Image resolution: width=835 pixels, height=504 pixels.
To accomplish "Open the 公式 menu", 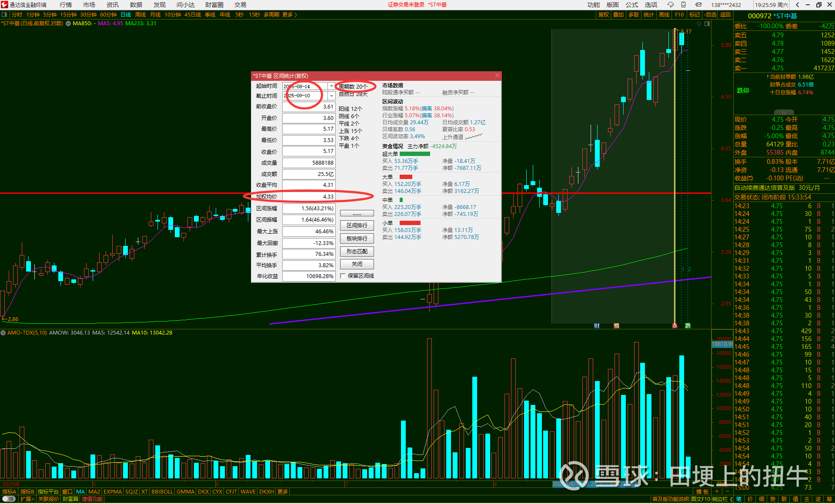I will (x=631, y=5).
